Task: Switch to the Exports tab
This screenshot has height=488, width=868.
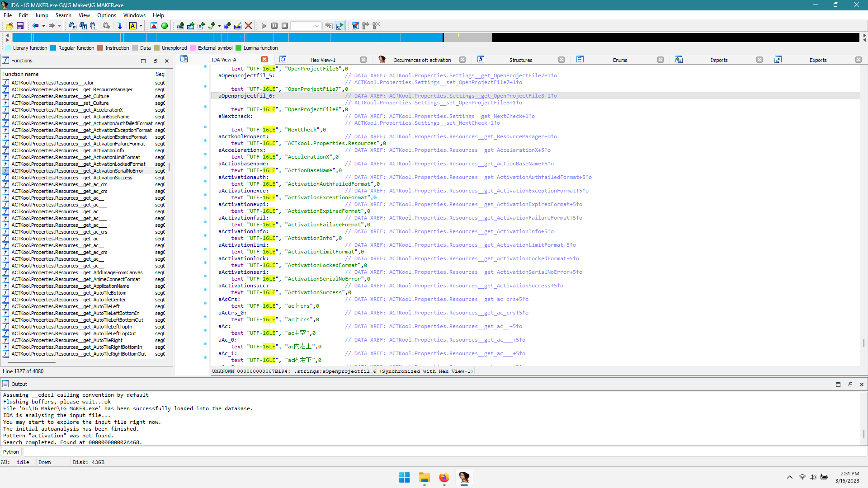Action: coord(818,60)
